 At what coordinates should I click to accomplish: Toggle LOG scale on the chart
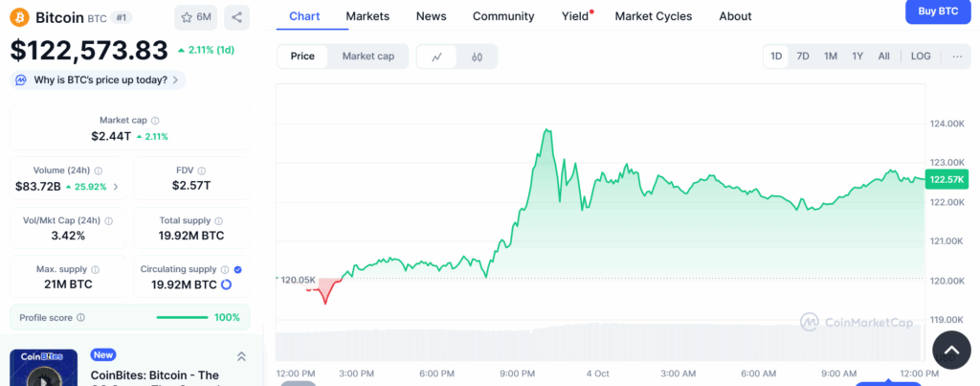921,57
